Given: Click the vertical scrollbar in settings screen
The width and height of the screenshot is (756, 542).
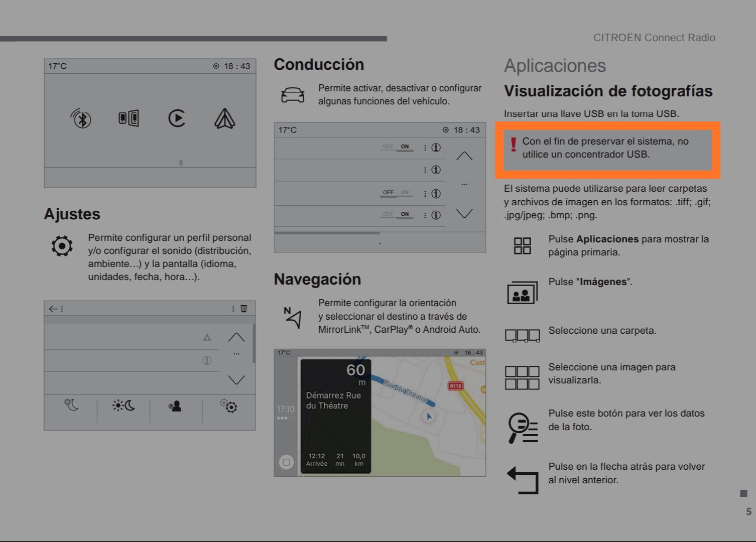Looking at the screenshot, I should (254, 344).
